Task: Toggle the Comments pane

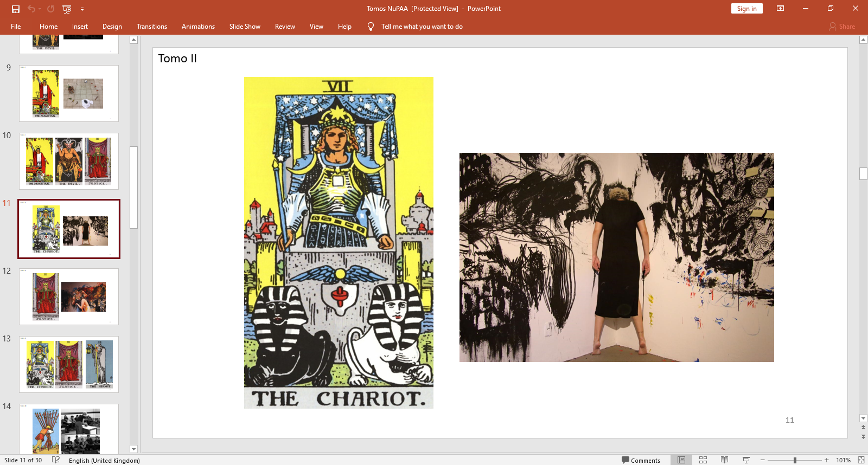Action: 641,460
